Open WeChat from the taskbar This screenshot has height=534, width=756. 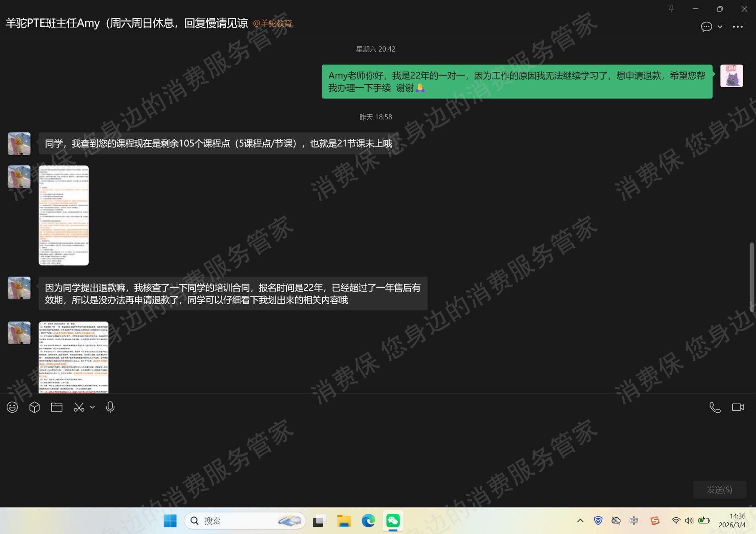pos(393,521)
